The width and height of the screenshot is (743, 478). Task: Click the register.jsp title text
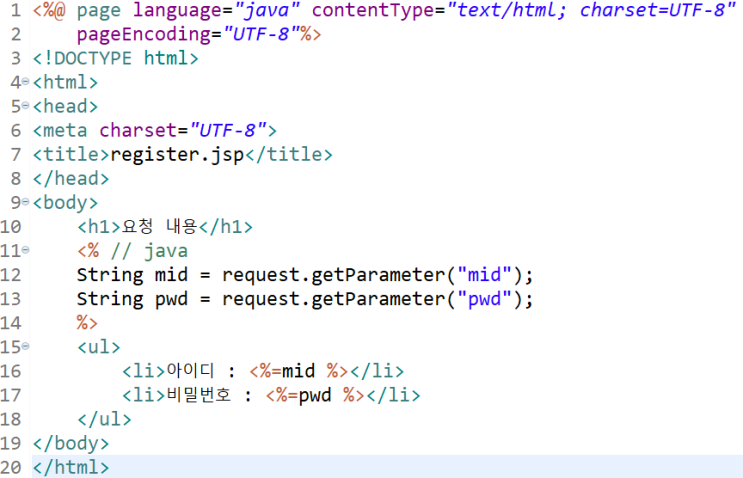[x=177, y=155]
